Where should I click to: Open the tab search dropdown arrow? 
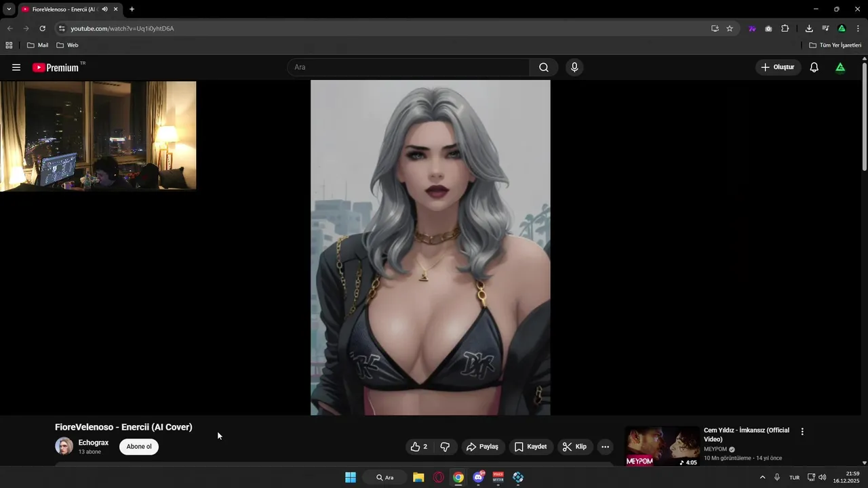pos(9,9)
